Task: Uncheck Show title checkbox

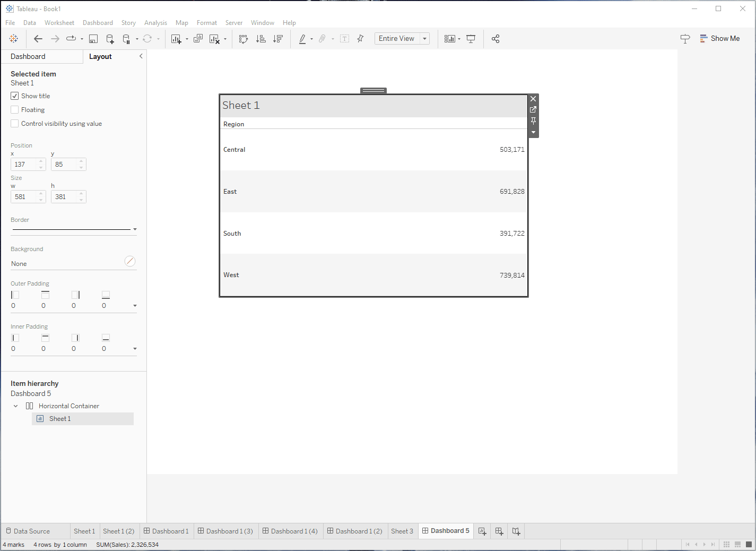Action: coord(15,96)
